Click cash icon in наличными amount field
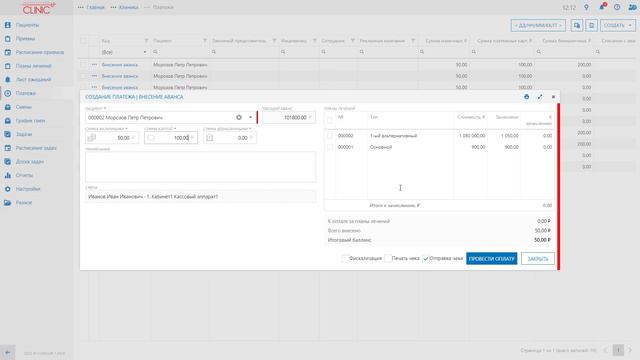Viewport: 640px width, 360px height. [x=92, y=138]
